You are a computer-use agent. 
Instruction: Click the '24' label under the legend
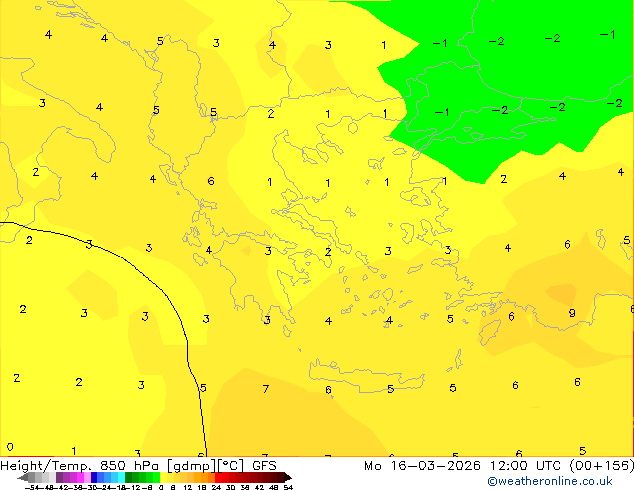[216, 487]
